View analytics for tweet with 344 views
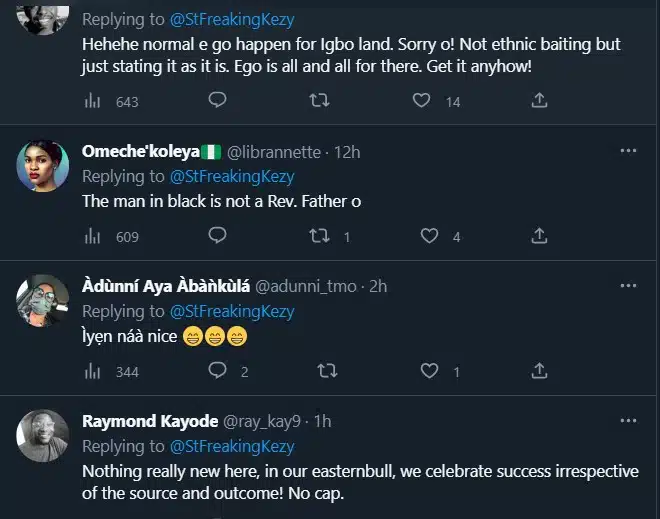The height and width of the screenshot is (519, 660). pos(95,372)
